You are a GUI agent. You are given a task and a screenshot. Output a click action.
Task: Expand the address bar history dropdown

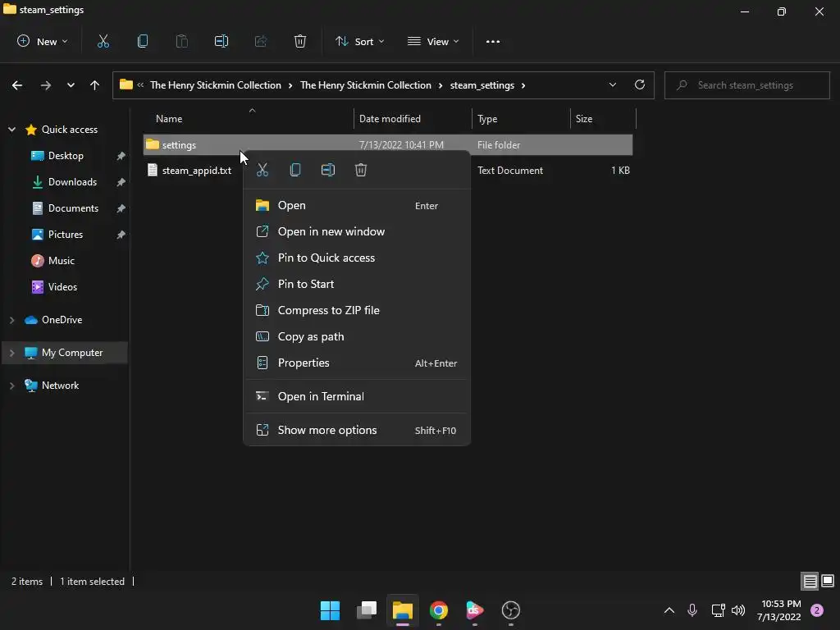[612, 84]
